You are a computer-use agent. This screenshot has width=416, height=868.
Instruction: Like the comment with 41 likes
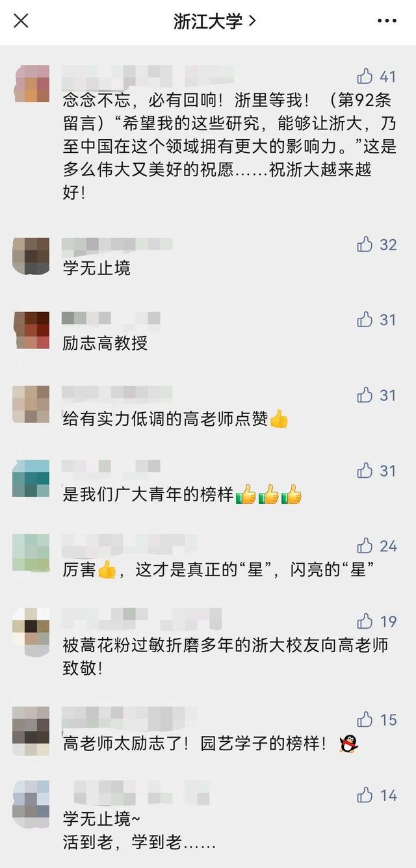tap(365, 76)
